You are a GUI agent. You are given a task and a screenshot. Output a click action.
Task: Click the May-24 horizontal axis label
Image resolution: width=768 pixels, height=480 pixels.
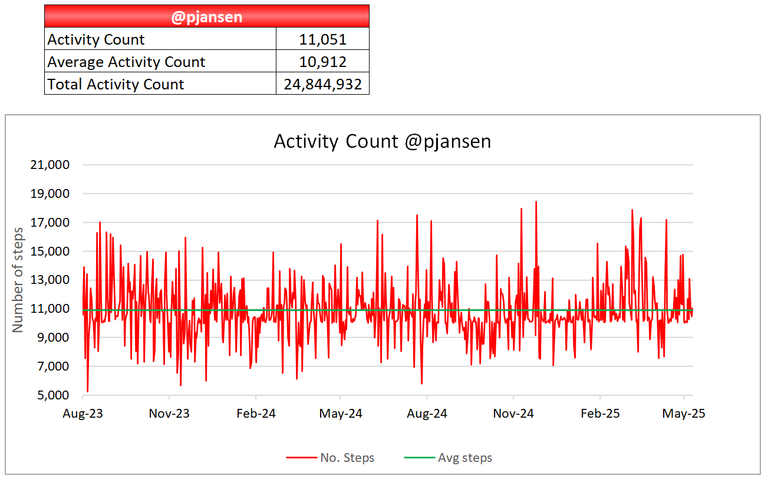(x=340, y=413)
